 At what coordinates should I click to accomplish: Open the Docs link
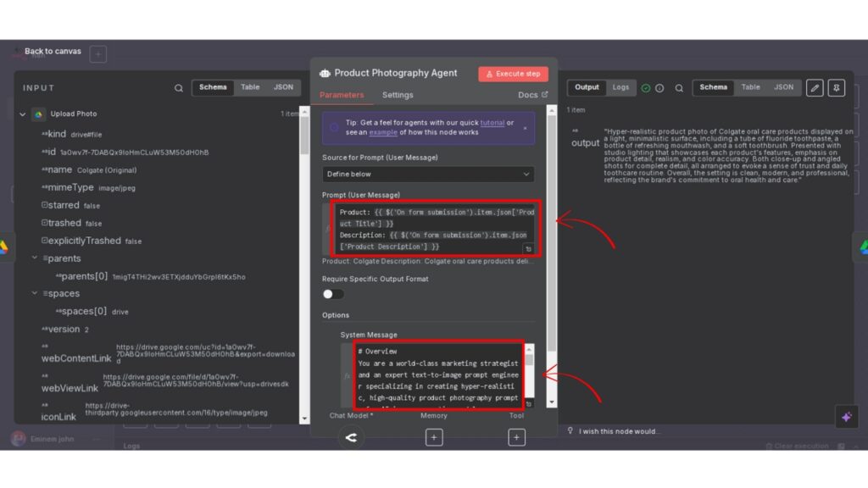(x=532, y=95)
